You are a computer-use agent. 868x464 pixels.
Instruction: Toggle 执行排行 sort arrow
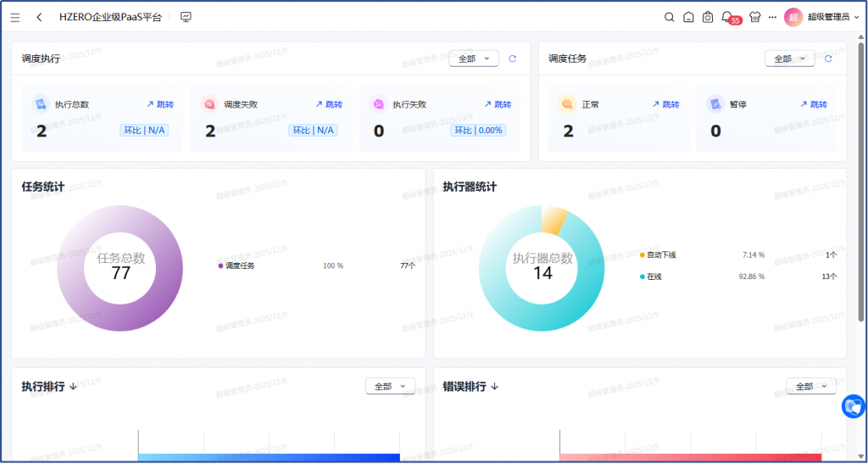[74, 387]
